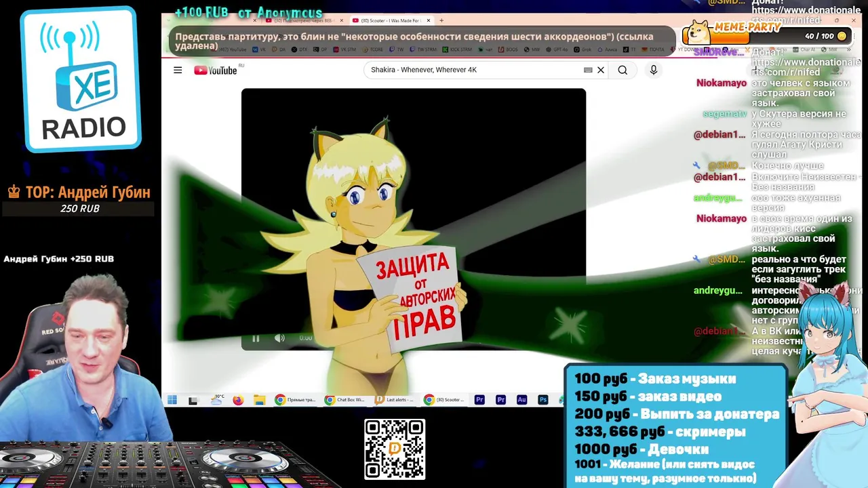Open the TW STRM bookmark
This screenshot has width=868, height=488.
(422, 49)
